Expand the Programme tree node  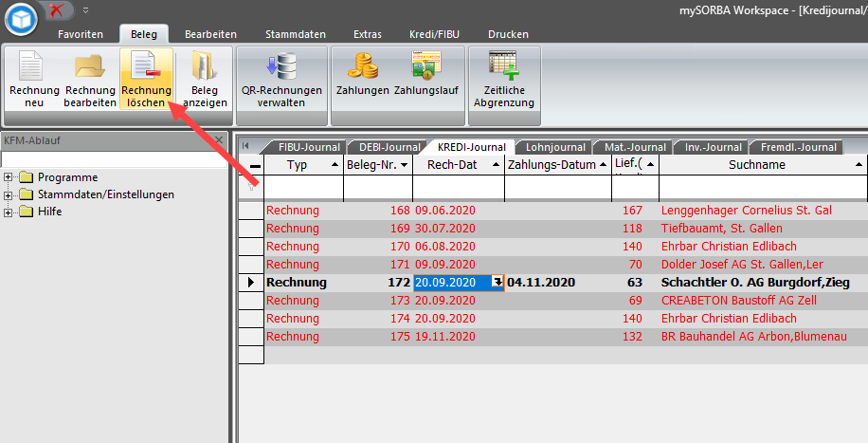click(x=8, y=177)
